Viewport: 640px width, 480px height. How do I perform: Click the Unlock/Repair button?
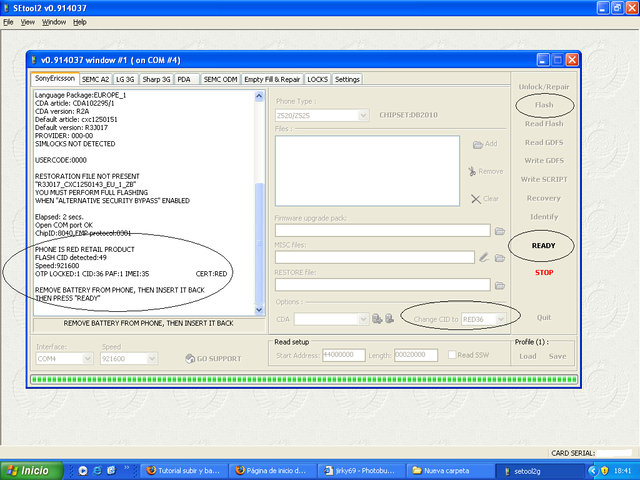(544, 87)
